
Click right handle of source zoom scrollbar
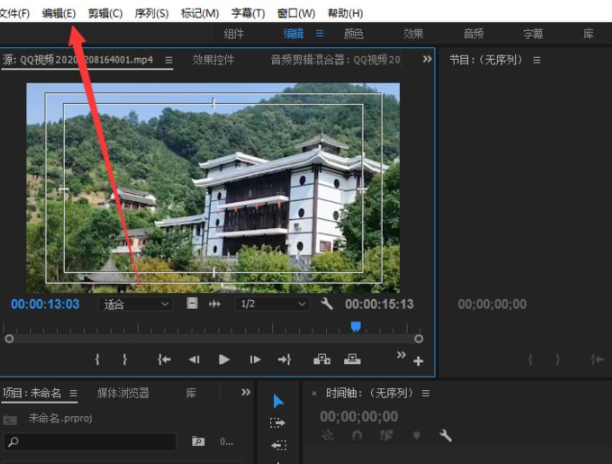419,339
